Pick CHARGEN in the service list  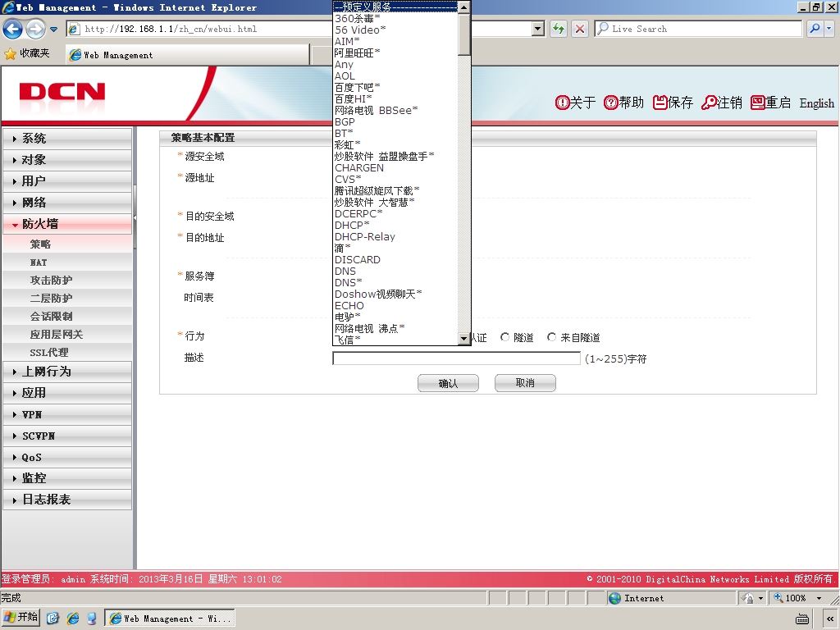click(x=395, y=168)
